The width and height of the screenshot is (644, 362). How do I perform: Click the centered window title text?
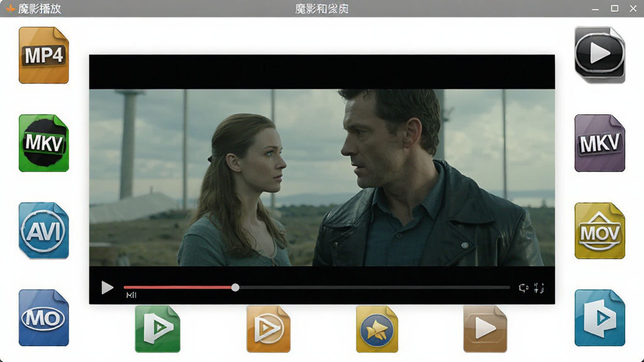pyautogui.click(x=321, y=9)
